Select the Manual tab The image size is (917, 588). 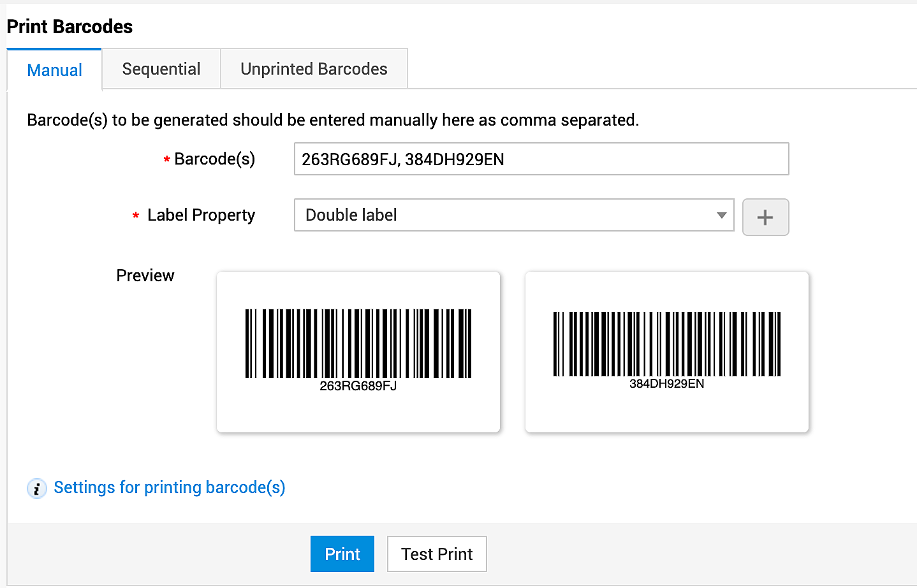click(55, 70)
